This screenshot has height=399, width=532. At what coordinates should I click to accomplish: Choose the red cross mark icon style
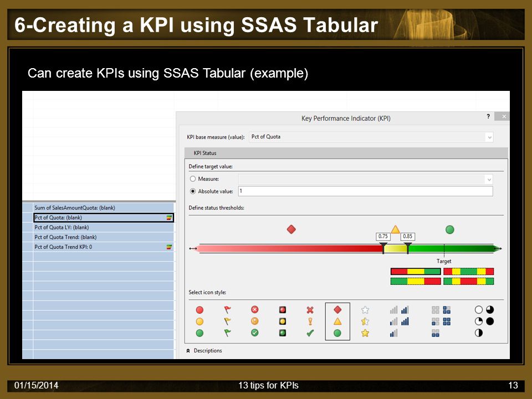coord(310,310)
